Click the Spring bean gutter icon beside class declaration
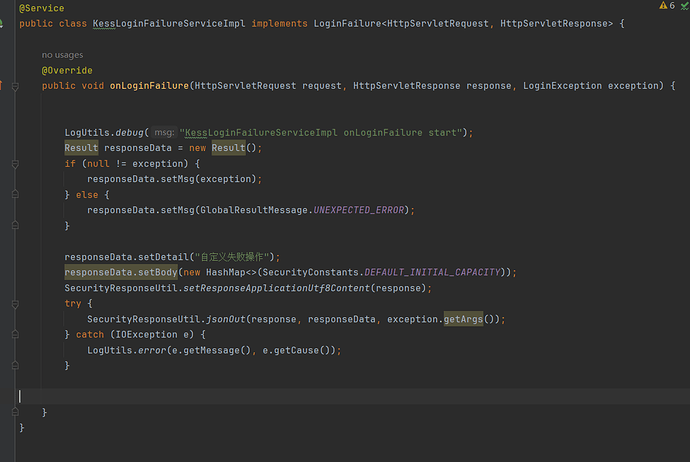This screenshot has height=462, width=690. [3, 21]
